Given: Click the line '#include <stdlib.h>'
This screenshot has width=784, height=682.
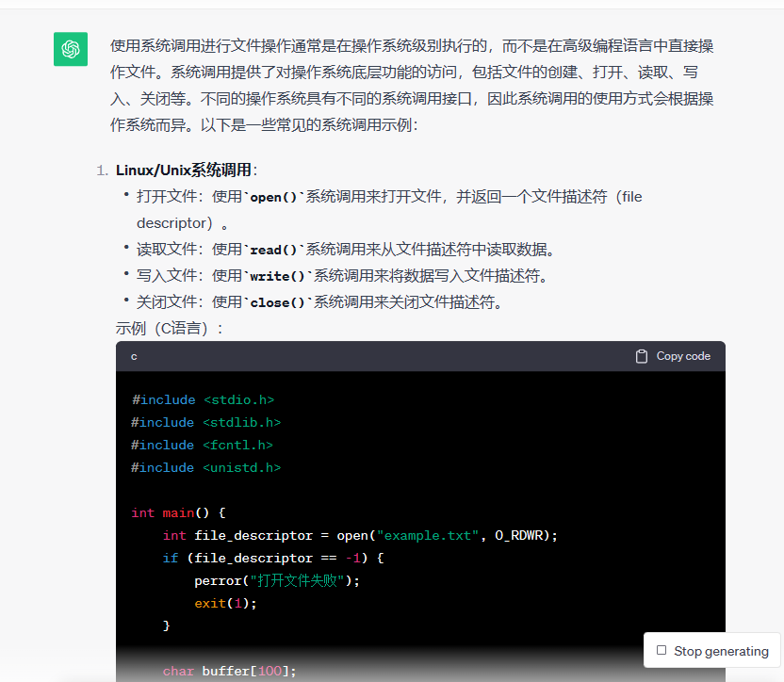Looking at the screenshot, I should click(x=206, y=423).
